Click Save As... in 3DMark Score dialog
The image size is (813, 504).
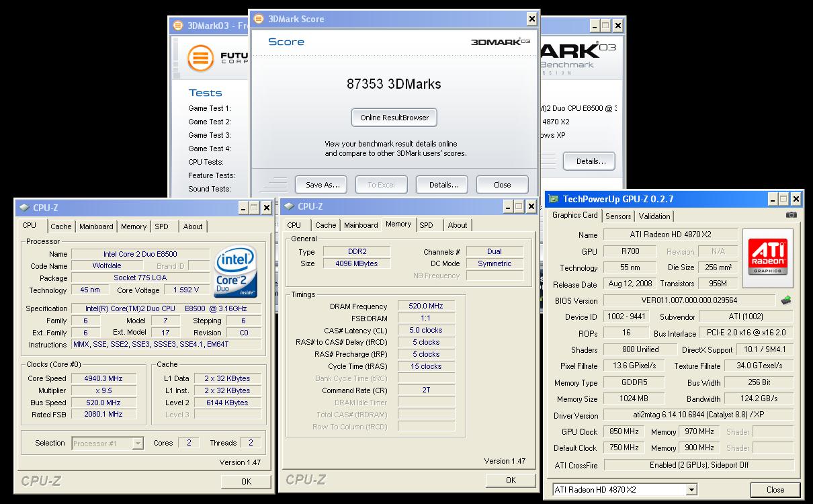coord(323,184)
